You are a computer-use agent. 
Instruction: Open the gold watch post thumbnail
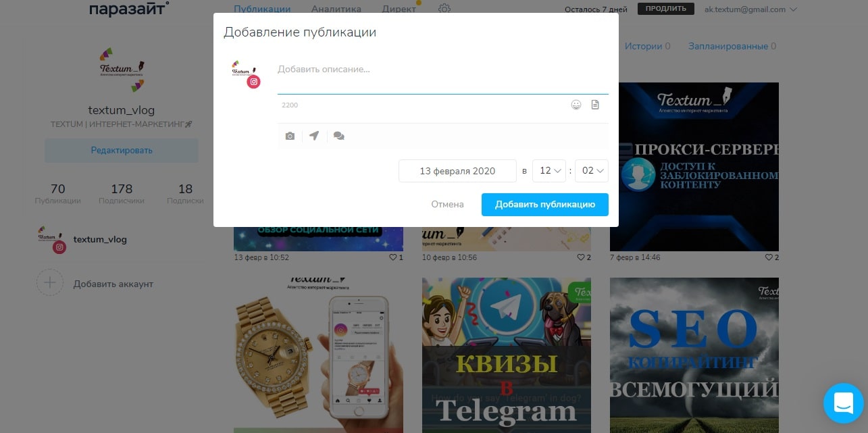coord(318,355)
